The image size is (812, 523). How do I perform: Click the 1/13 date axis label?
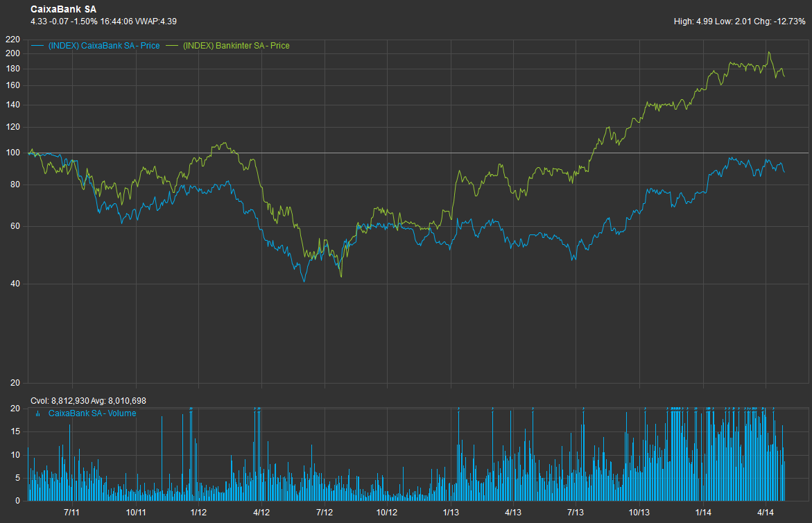point(451,512)
